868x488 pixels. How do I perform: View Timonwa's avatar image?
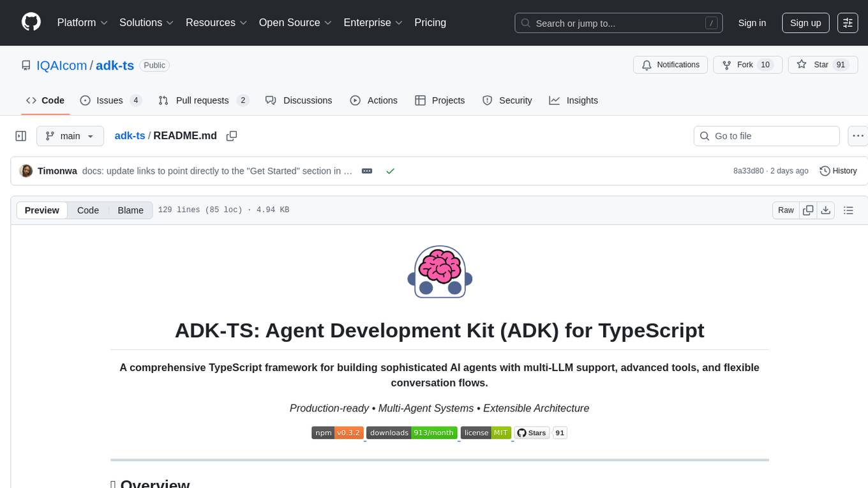click(26, 171)
